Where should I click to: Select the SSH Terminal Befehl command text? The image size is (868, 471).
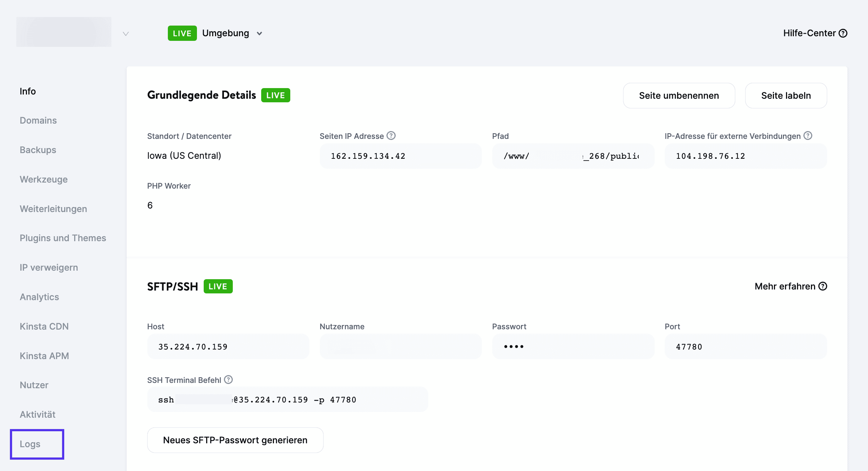tap(287, 399)
